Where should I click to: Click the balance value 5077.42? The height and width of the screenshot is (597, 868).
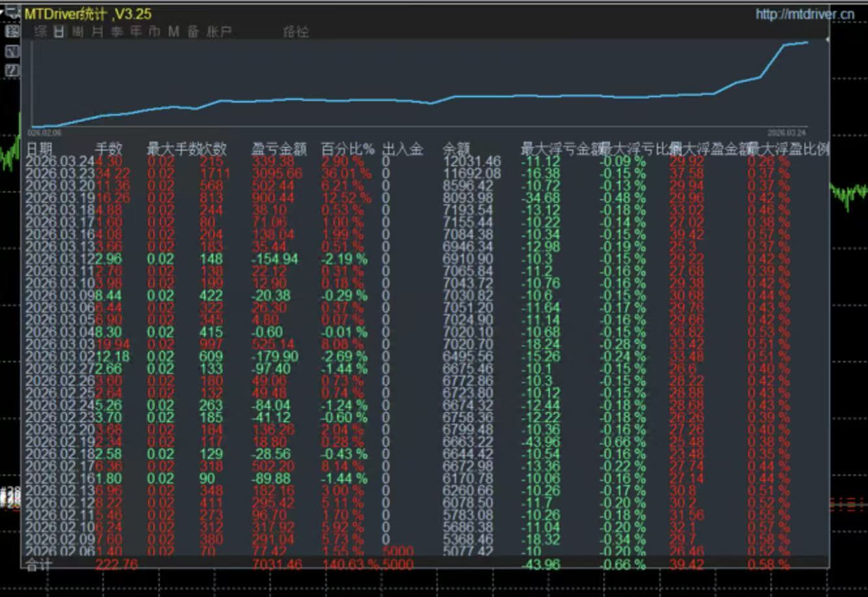(x=469, y=551)
